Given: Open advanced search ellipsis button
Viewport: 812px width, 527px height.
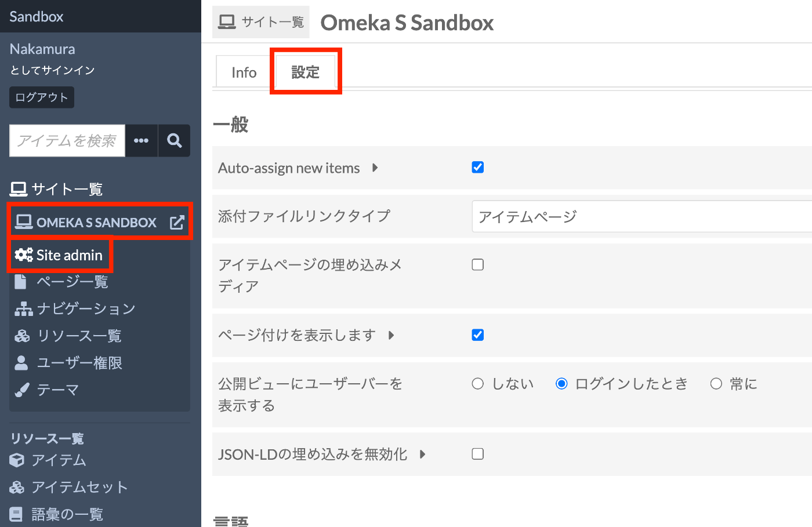Looking at the screenshot, I should (x=142, y=140).
